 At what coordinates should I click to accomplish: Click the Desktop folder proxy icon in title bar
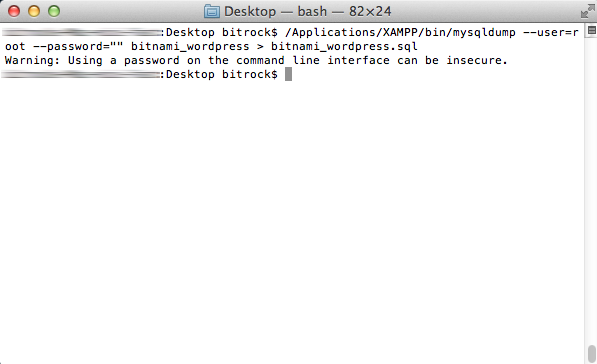[x=211, y=11]
